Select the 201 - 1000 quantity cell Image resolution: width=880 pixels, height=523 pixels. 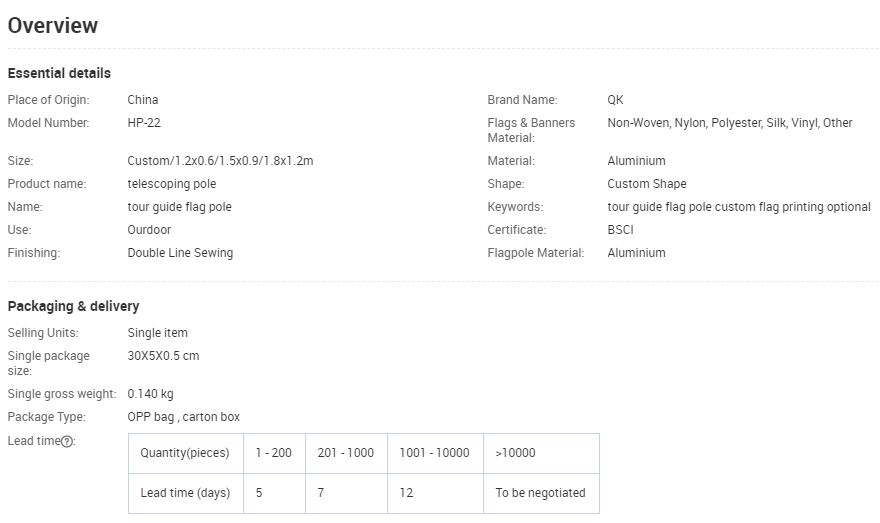coord(346,453)
